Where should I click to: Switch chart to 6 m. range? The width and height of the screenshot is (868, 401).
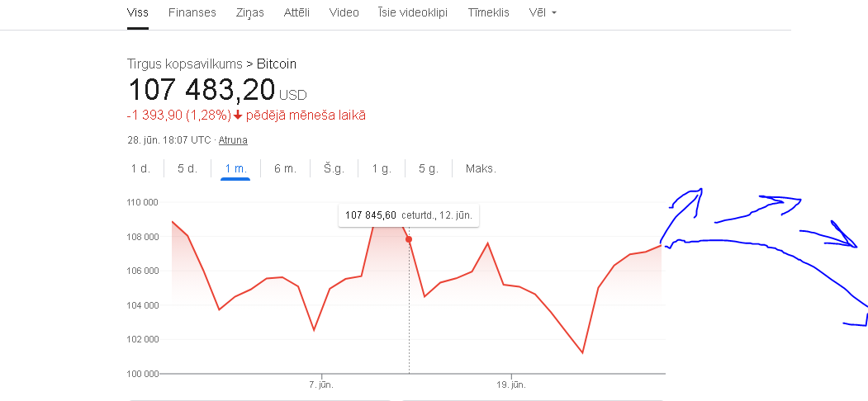(285, 168)
